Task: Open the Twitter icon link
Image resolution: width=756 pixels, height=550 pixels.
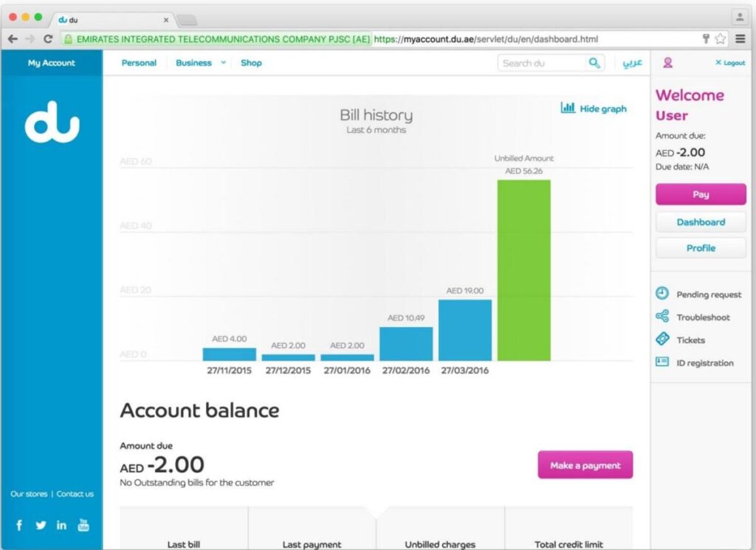Action: coord(41,525)
